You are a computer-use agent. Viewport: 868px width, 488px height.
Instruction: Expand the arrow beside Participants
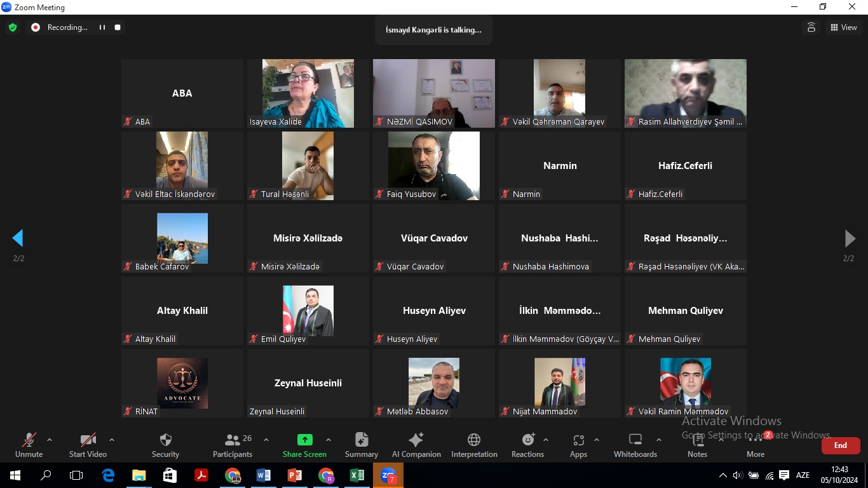pos(266,440)
